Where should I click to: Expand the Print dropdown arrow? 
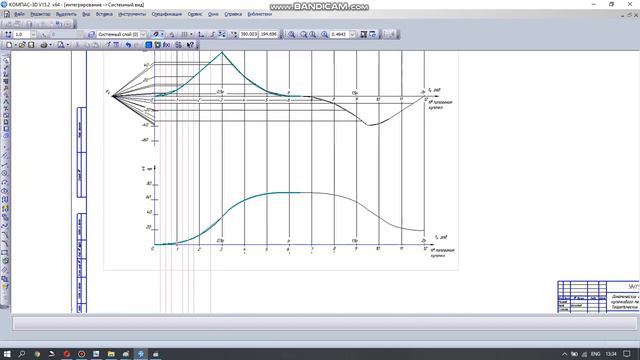[x=50, y=45]
